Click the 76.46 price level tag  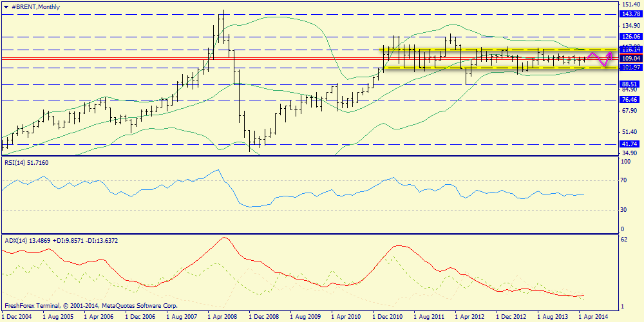[x=629, y=100]
